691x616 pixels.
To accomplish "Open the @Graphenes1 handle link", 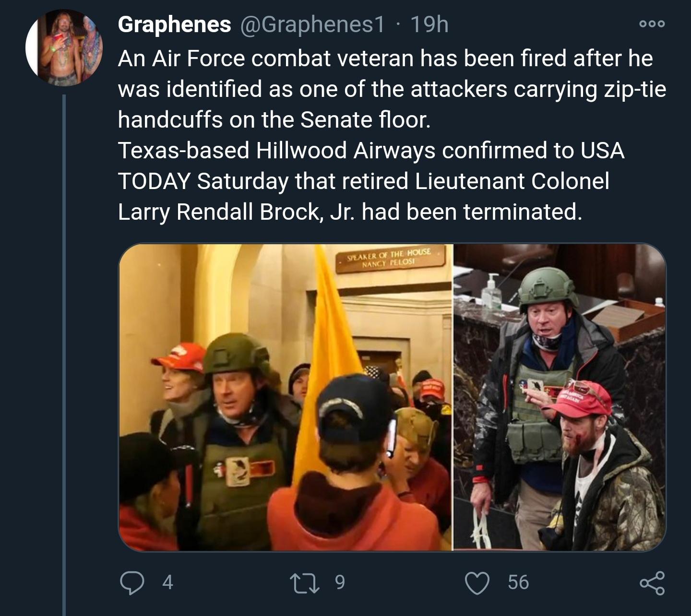I will [311, 24].
